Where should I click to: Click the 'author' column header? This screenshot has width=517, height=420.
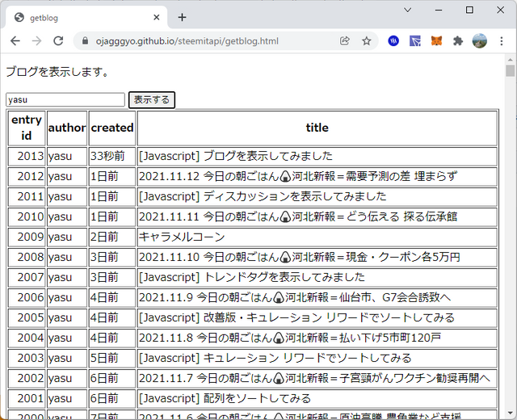[x=67, y=128]
